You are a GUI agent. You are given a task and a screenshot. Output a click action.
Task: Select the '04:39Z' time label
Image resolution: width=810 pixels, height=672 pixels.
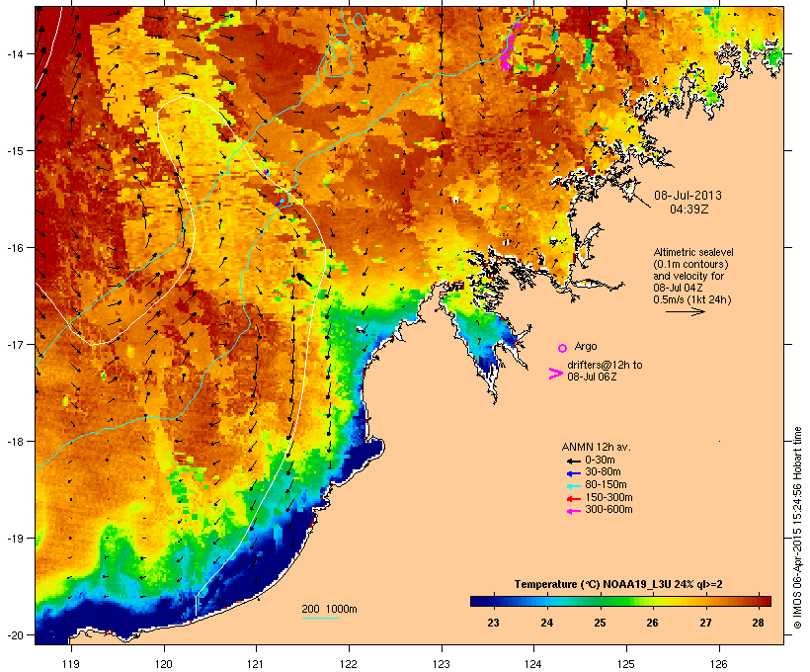click(689, 210)
